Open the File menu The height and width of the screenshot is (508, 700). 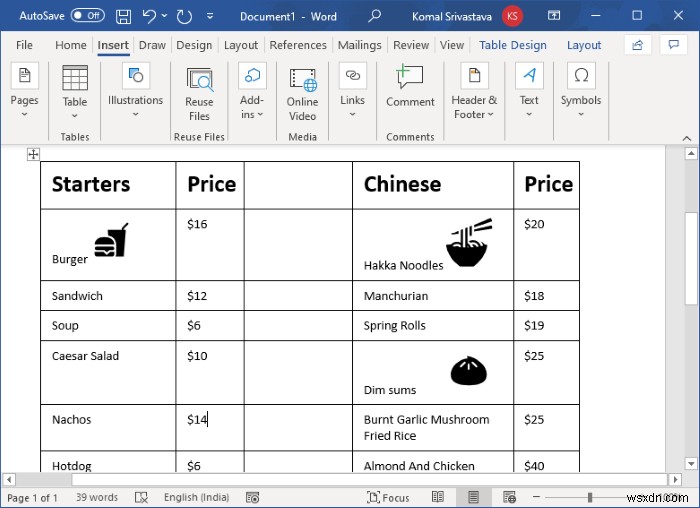click(x=24, y=45)
